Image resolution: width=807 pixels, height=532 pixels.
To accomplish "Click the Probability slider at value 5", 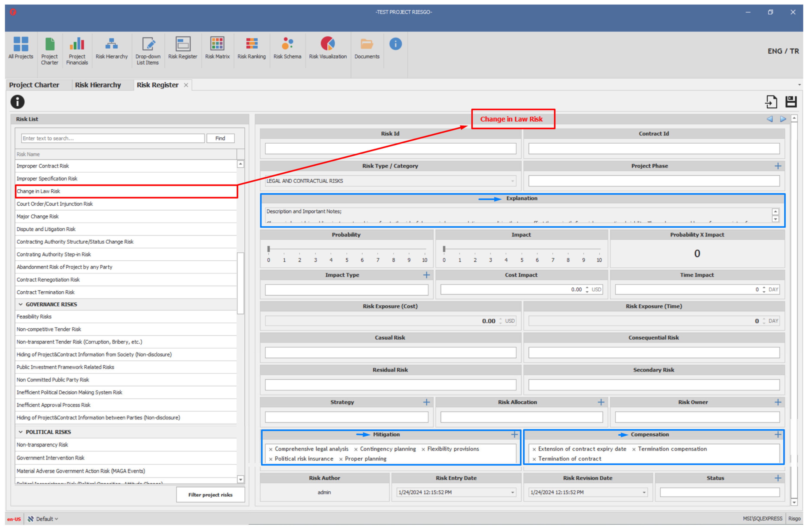I will (x=347, y=249).
